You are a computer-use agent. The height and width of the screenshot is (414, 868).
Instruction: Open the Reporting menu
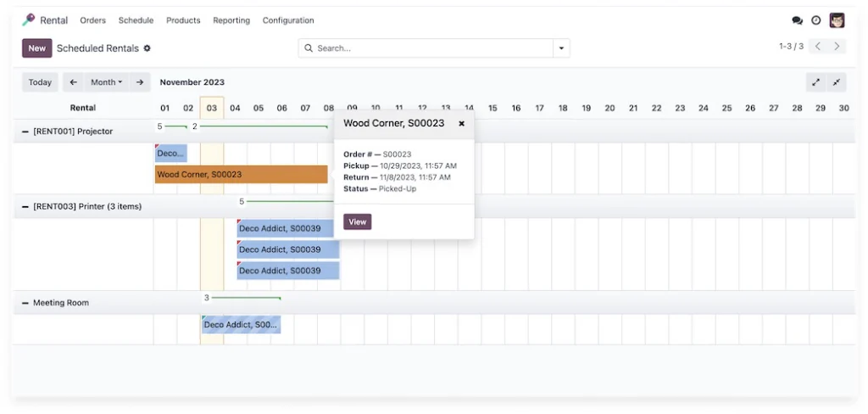tap(231, 20)
